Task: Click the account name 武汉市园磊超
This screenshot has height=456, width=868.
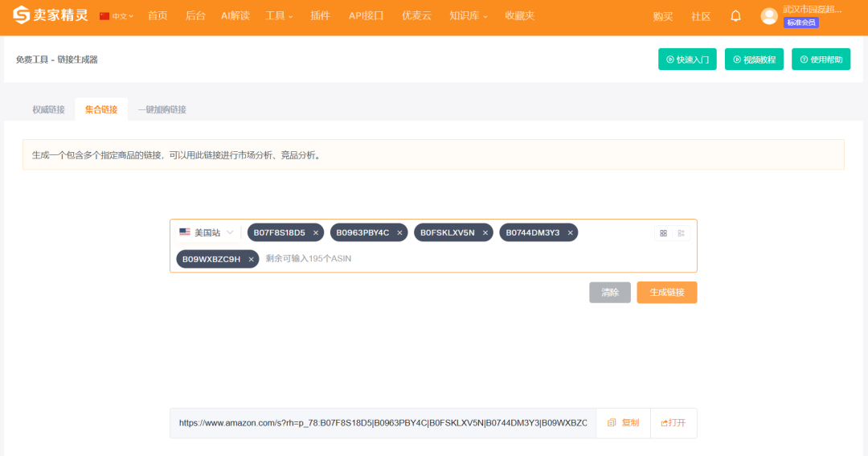Action: click(812, 9)
